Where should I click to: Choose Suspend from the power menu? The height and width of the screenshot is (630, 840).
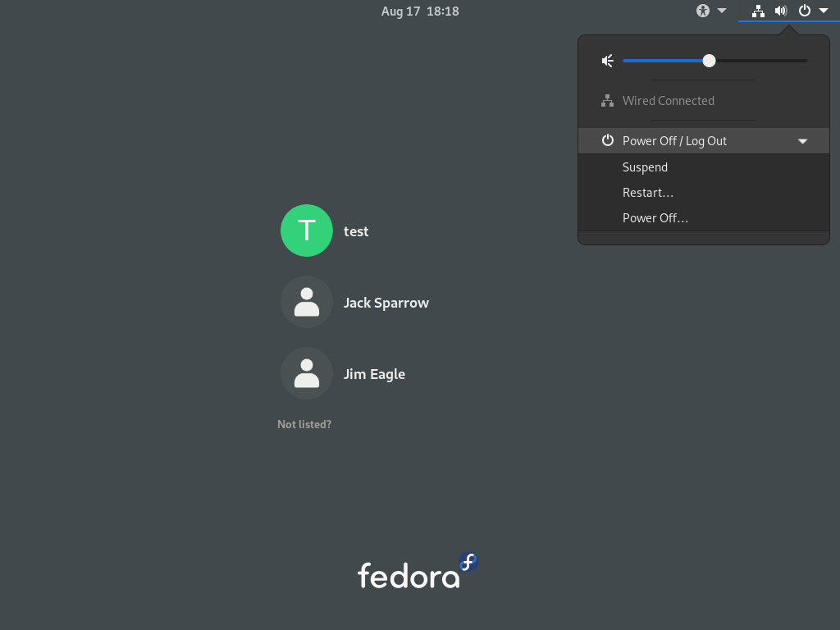click(x=704, y=167)
